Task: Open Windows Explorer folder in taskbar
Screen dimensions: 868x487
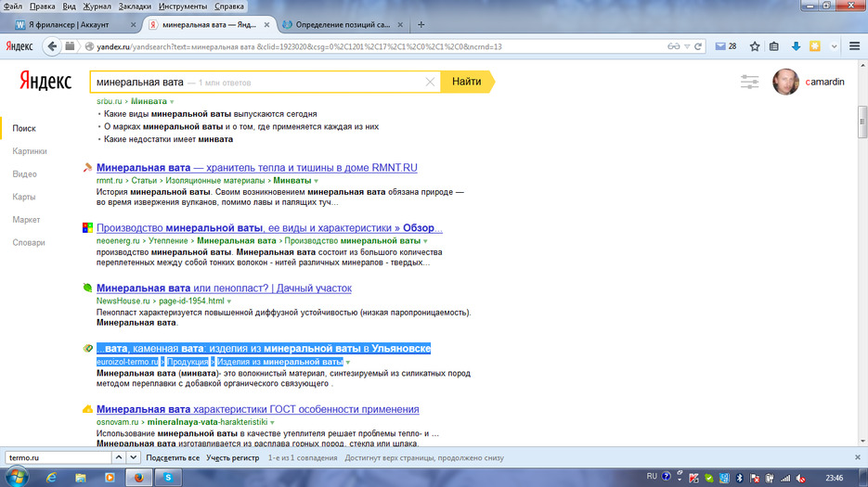Action: pyautogui.click(x=81, y=477)
